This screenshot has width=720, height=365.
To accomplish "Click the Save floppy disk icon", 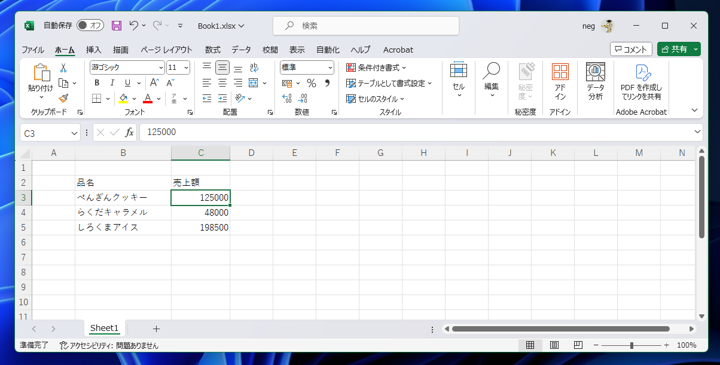I will point(117,26).
